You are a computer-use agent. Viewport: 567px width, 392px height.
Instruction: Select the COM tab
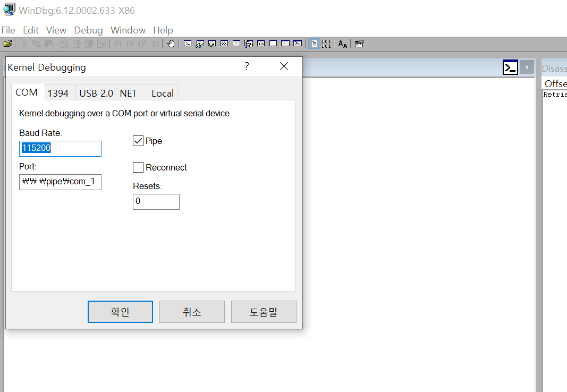click(27, 92)
